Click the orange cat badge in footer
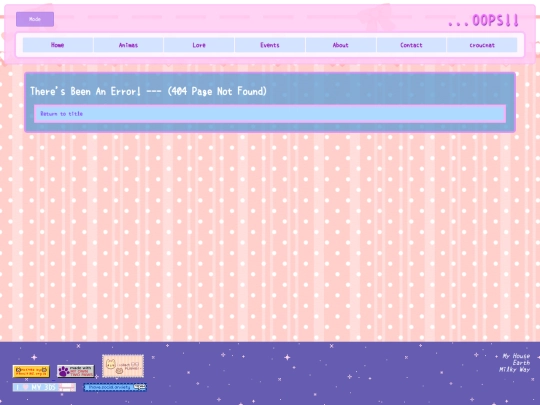Image resolution: width=540 pixels, height=405 pixels. 31,371
